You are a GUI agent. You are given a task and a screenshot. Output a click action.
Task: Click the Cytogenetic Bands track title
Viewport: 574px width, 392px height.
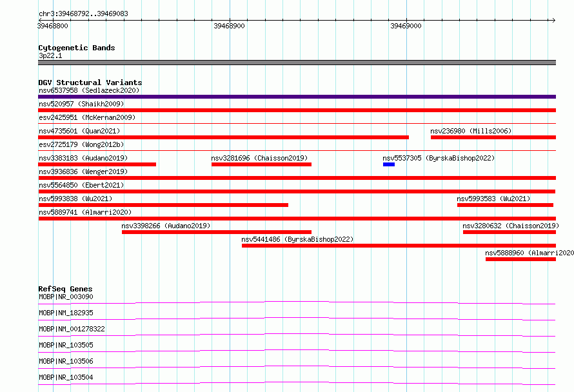click(77, 48)
